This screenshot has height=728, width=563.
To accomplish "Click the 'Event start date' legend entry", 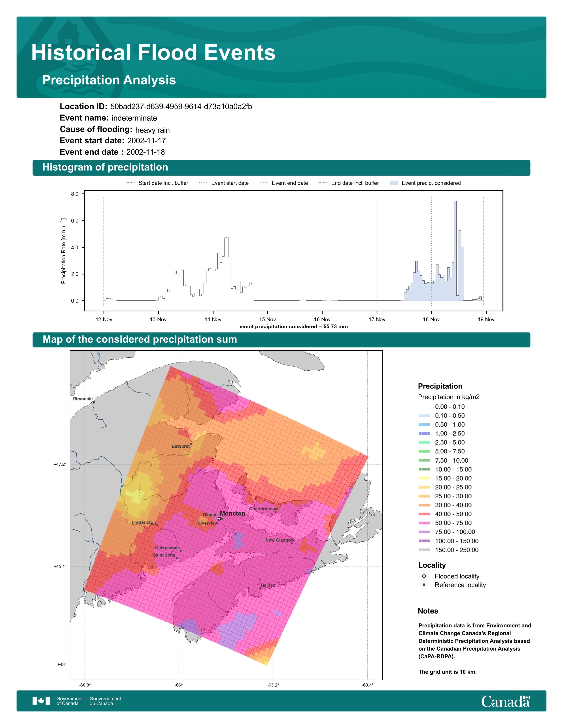I will click(x=224, y=183).
